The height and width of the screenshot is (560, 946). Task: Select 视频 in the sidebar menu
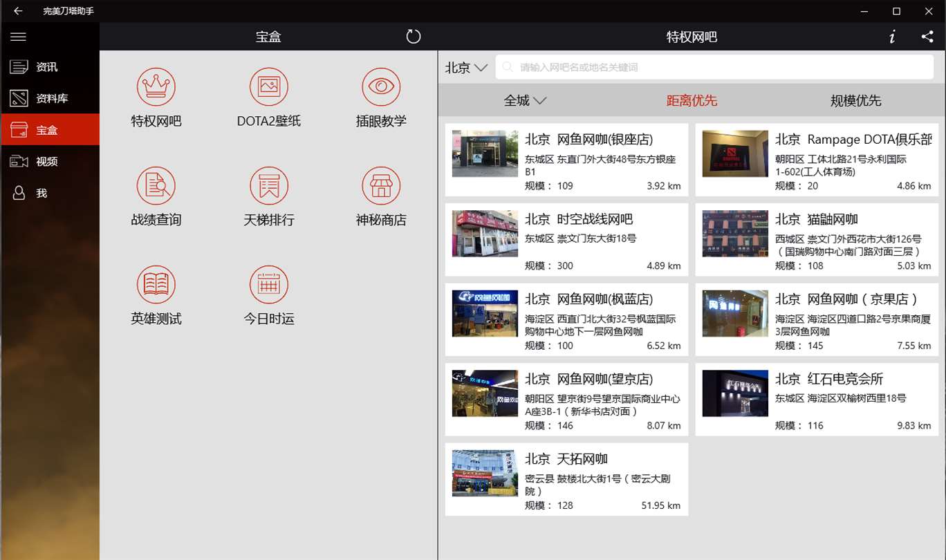point(50,161)
